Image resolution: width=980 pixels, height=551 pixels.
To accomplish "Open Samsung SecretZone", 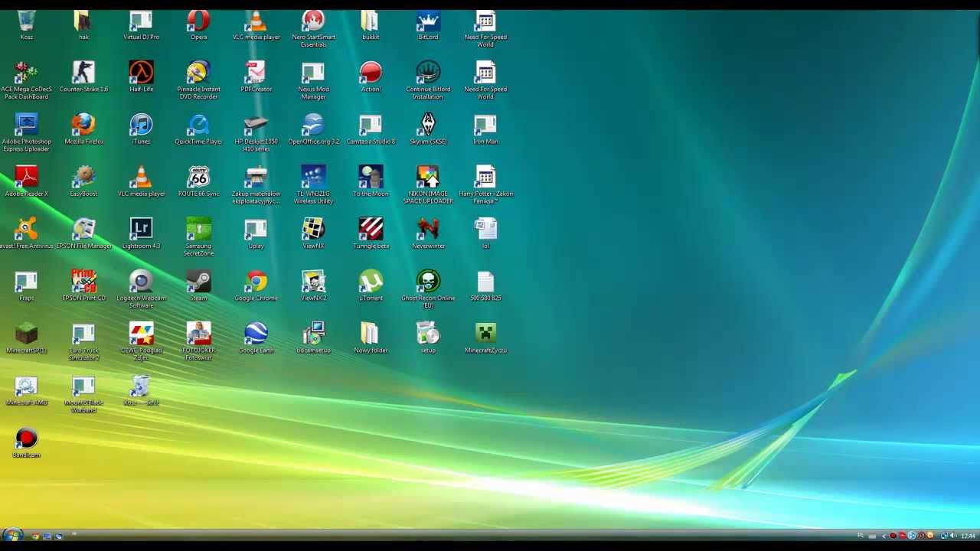I will tap(198, 237).
